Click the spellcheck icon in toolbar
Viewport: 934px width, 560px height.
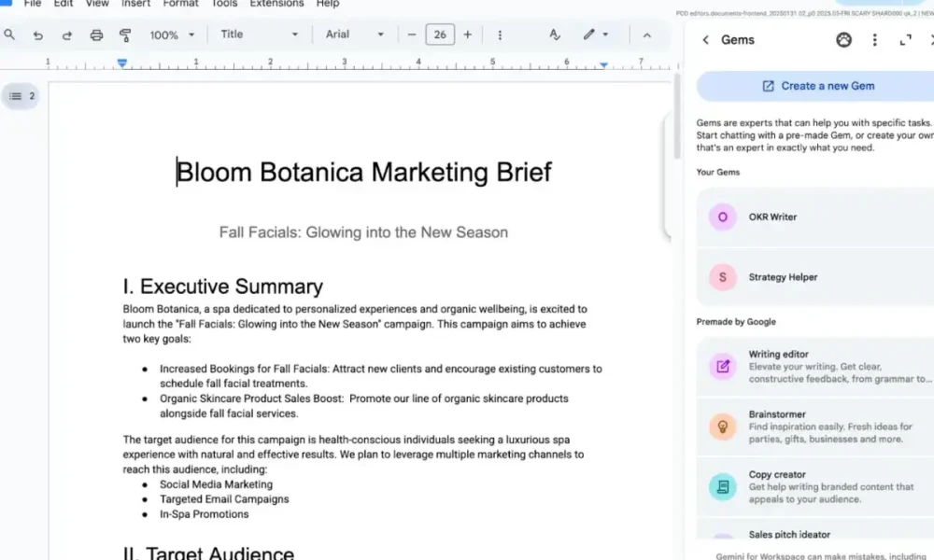pyautogui.click(x=555, y=35)
